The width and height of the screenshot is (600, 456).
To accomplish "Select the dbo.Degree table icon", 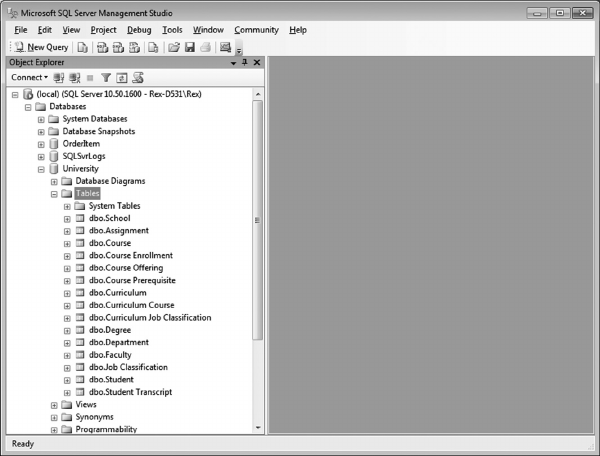I will pos(80,330).
